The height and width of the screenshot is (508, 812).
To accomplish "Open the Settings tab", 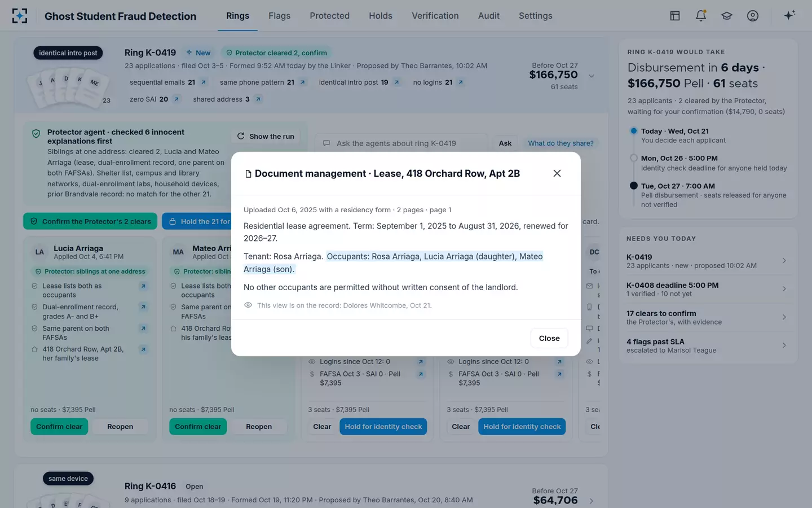I will [x=535, y=16].
